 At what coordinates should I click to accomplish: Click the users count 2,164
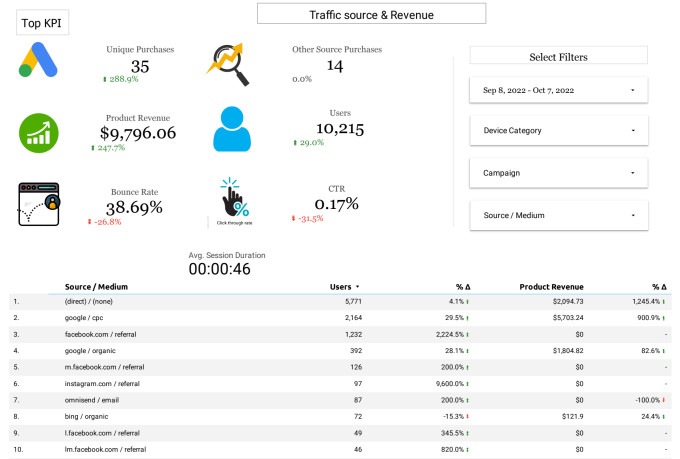pyautogui.click(x=353, y=318)
